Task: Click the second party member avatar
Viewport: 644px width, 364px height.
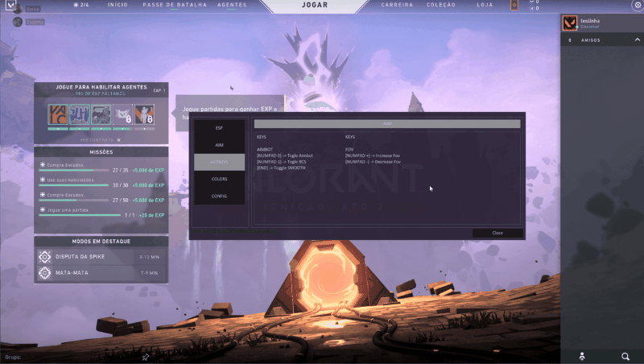Action: [17, 22]
